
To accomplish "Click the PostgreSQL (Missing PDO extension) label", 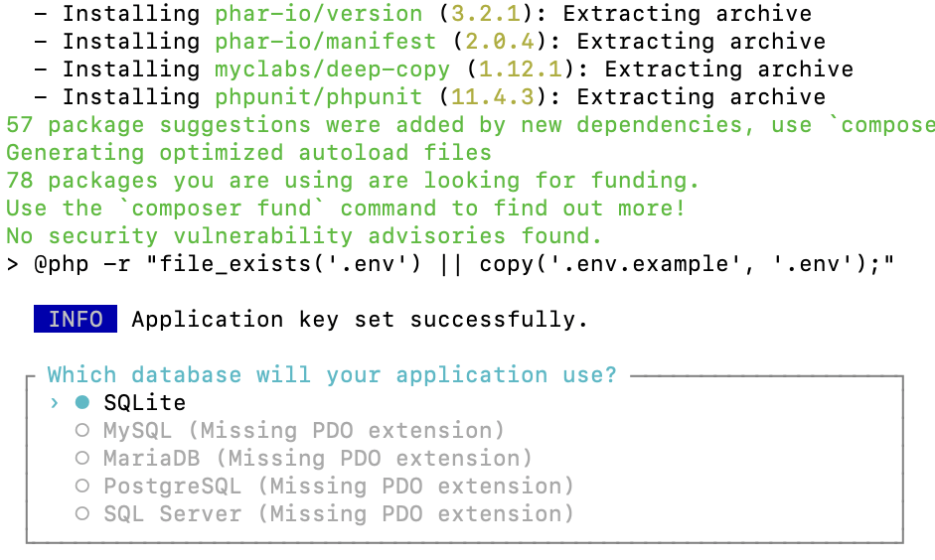I will click(339, 487).
